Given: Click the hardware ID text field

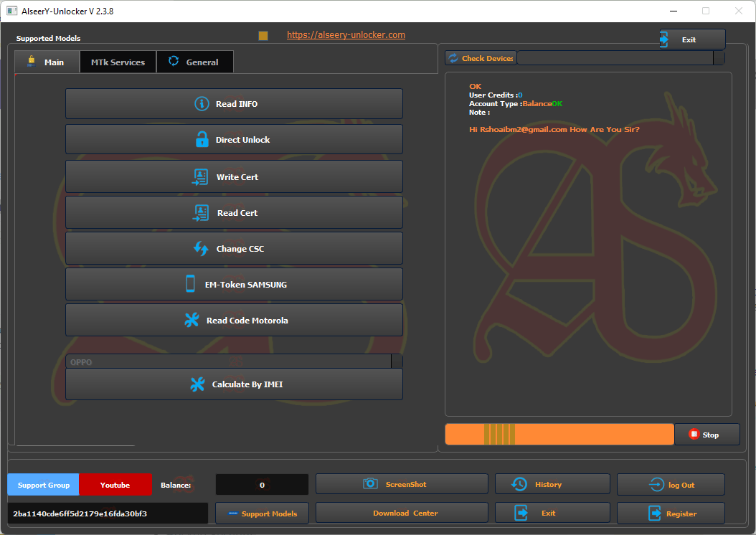Looking at the screenshot, I should point(108,513).
